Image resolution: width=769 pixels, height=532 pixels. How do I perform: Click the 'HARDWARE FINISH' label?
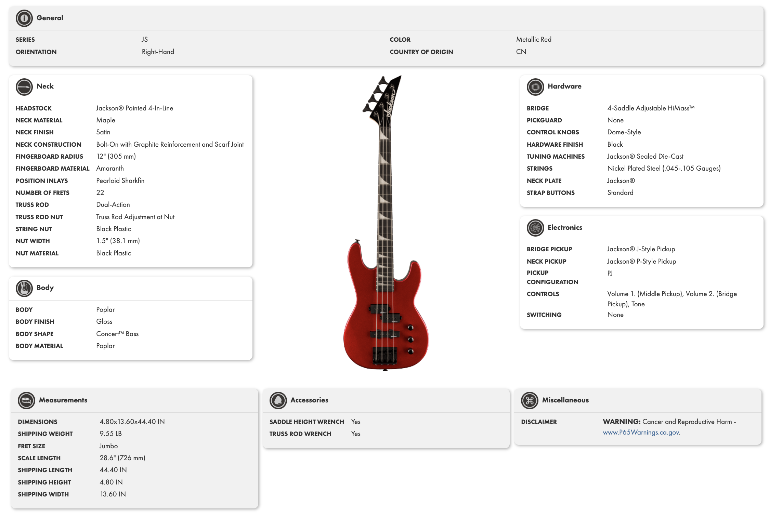point(555,144)
